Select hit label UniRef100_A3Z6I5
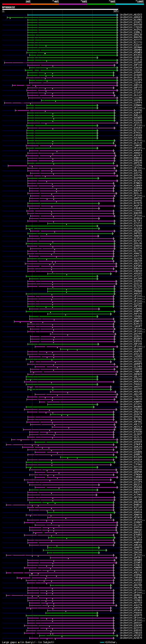 131,123
